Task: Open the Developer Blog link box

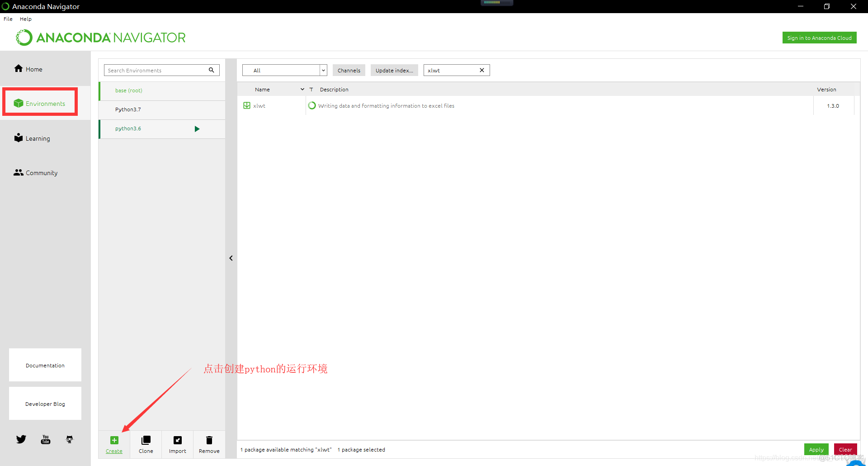Action: pos(45,404)
